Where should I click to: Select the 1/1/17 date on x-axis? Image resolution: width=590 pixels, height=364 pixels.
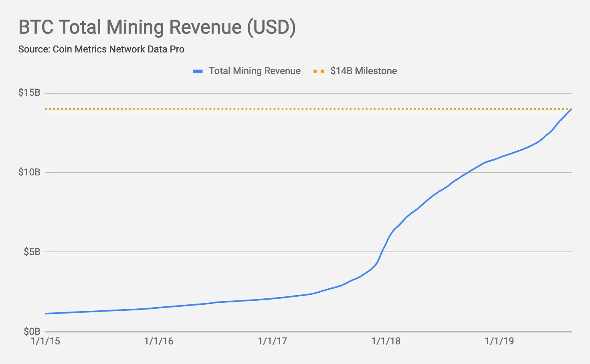click(x=273, y=341)
